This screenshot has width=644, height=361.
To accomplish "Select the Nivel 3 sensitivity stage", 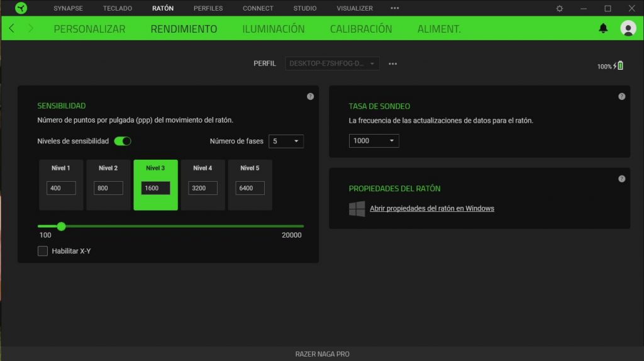I will tap(156, 185).
